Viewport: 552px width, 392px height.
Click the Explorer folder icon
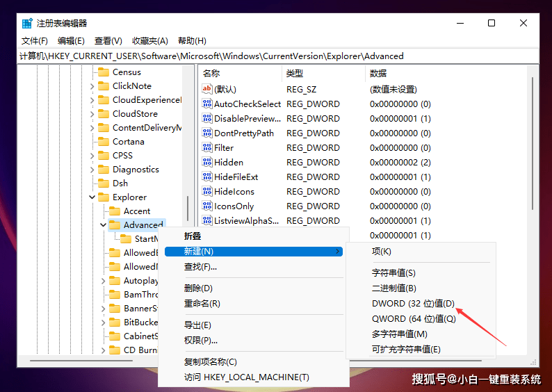[x=103, y=197]
